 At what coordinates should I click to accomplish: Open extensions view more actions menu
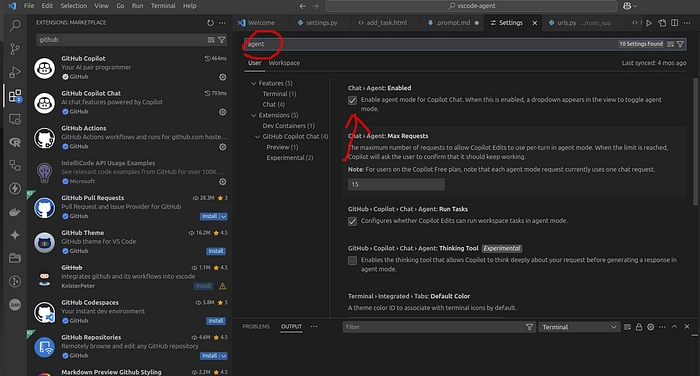click(x=222, y=23)
